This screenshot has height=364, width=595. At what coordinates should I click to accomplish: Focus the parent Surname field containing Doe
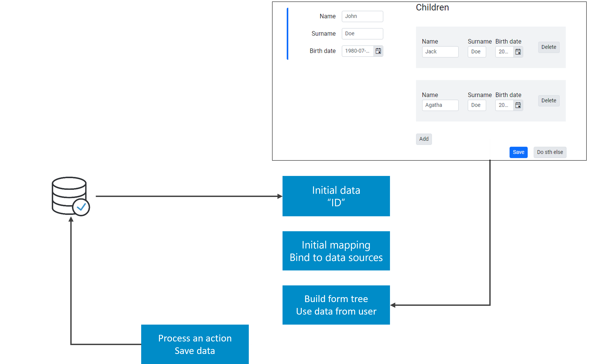362,34
